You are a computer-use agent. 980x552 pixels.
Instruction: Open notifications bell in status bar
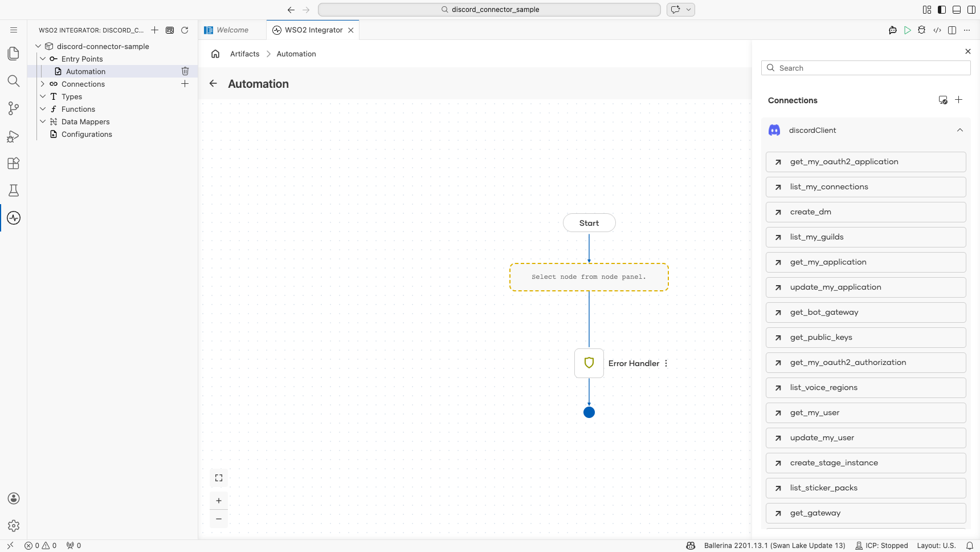(x=969, y=546)
